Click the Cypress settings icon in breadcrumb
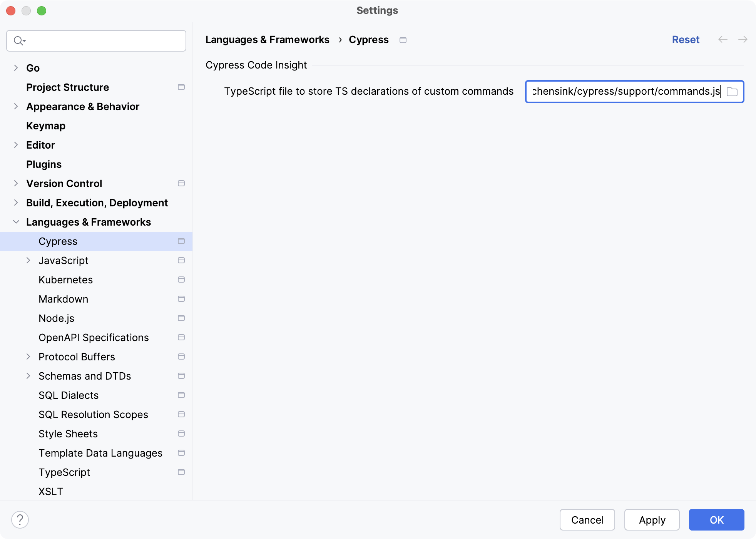The image size is (756, 539). click(404, 40)
